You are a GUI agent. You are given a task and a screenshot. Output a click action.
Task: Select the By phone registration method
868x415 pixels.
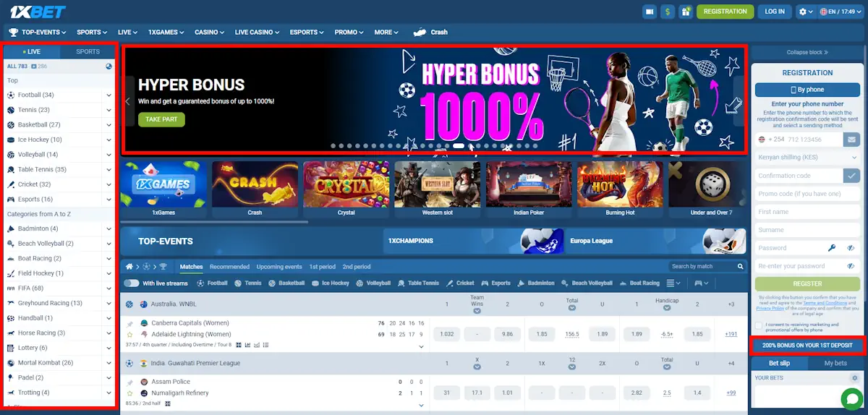[x=807, y=90]
